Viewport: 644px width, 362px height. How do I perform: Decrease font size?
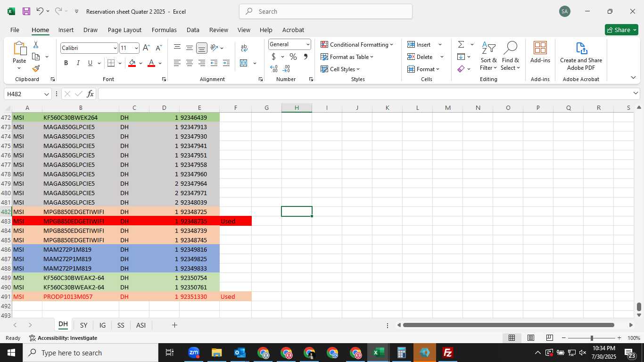tap(158, 48)
